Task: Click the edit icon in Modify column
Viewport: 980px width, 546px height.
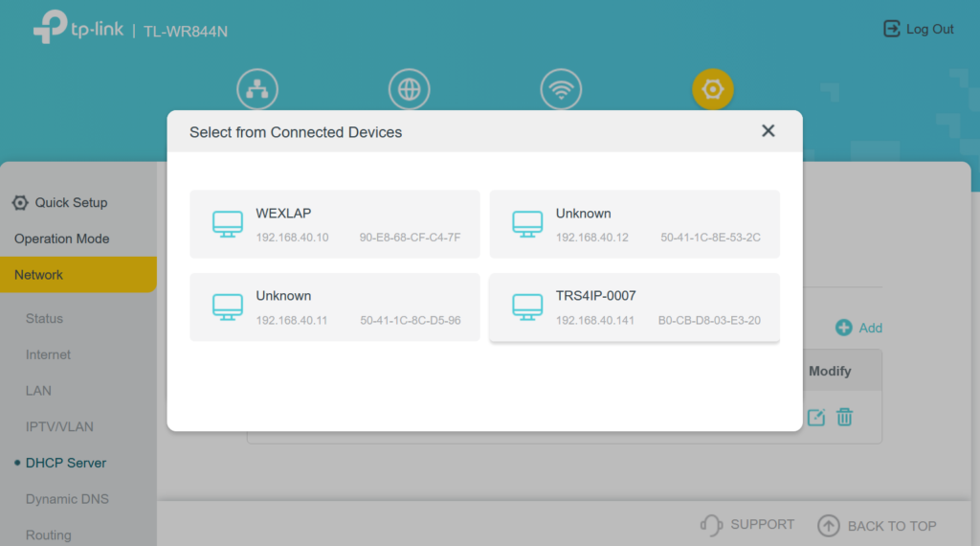Action: [815, 417]
